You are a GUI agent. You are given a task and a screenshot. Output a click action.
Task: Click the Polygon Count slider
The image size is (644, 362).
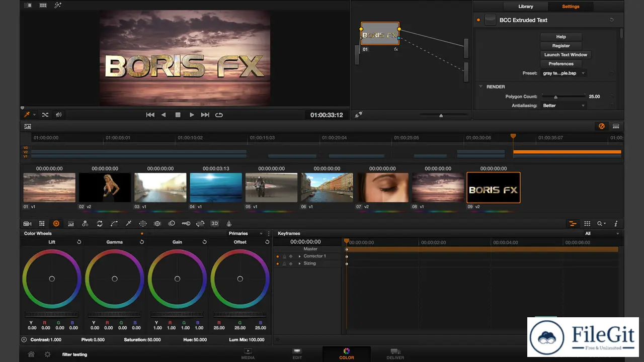(x=562, y=97)
